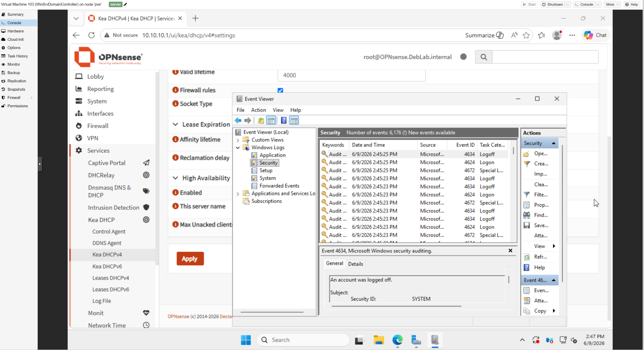Click the Open Saved Log folder icon
The image size is (644, 350).
tap(526, 154)
